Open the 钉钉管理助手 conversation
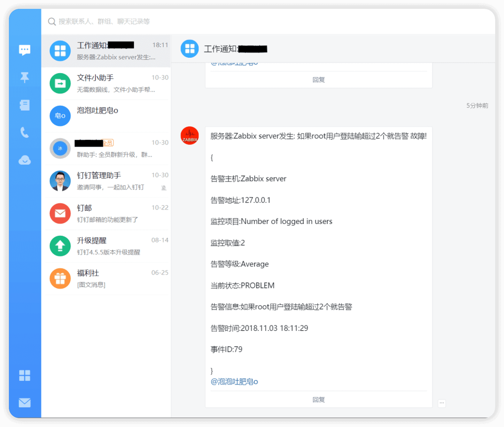This screenshot has height=427, width=504. (106, 181)
